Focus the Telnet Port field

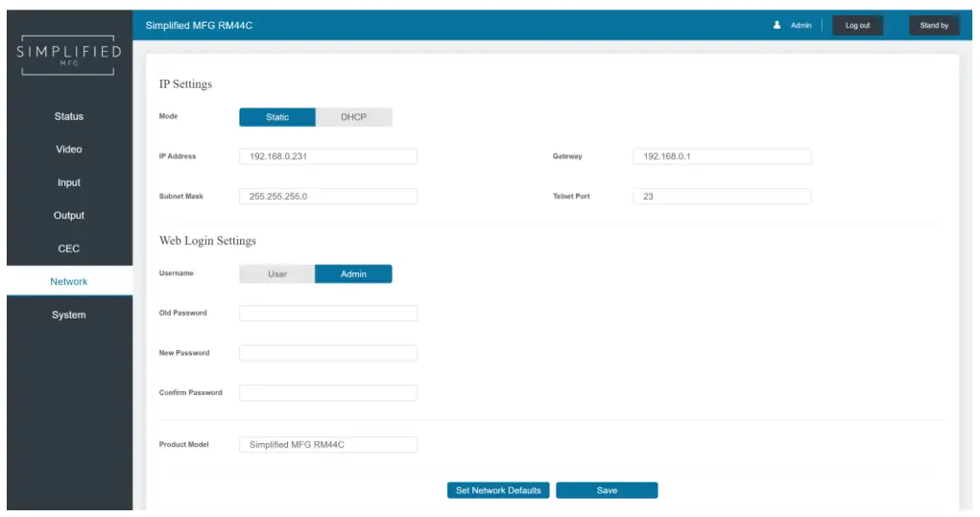coord(722,196)
